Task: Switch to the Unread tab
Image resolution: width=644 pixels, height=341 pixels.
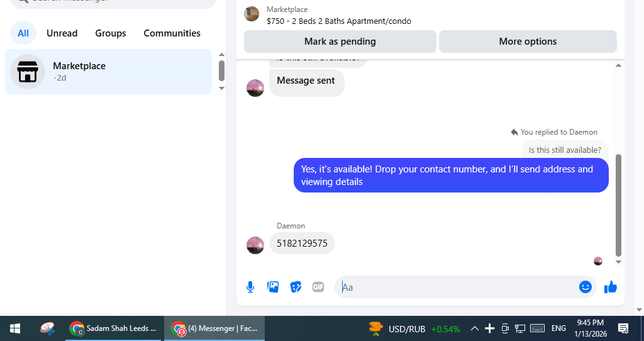Action: pyautogui.click(x=62, y=33)
